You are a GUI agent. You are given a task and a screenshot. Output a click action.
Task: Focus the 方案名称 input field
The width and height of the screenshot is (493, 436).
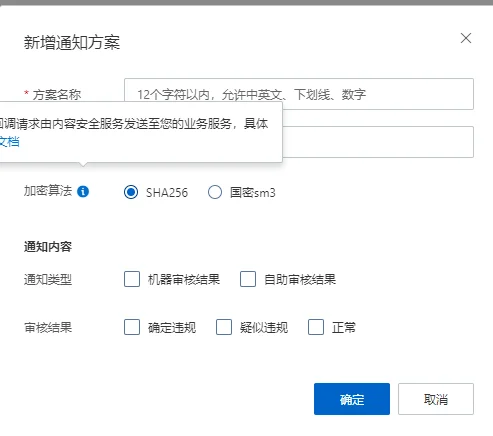pyautogui.click(x=299, y=94)
